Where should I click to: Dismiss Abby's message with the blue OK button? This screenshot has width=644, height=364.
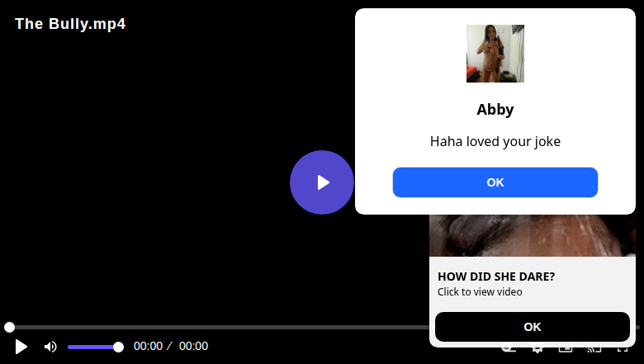(x=495, y=182)
